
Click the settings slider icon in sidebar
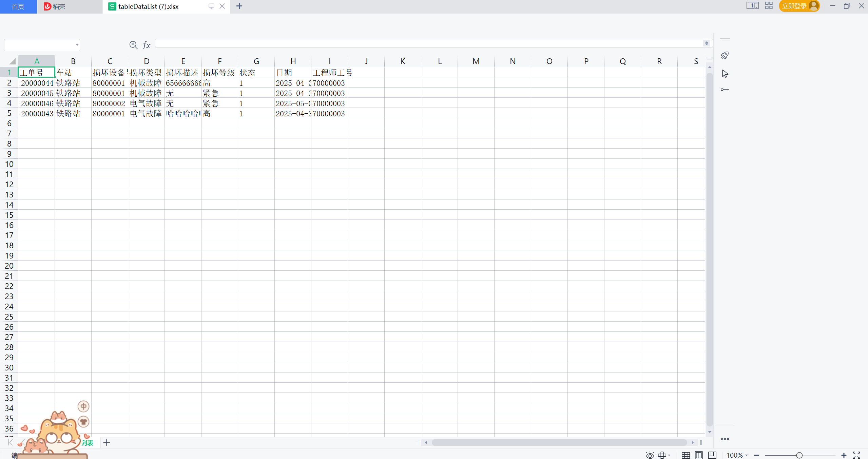(725, 90)
